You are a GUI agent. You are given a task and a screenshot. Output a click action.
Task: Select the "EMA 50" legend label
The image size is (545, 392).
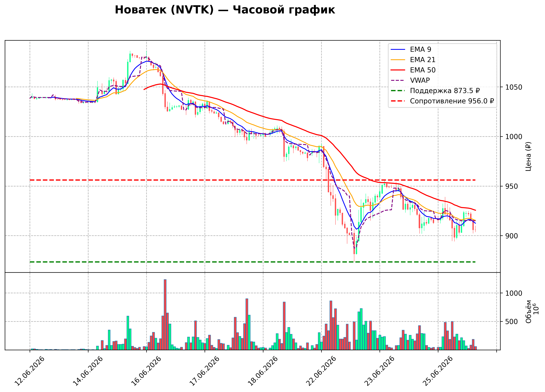pyautogui.click(x=423, y=70)
